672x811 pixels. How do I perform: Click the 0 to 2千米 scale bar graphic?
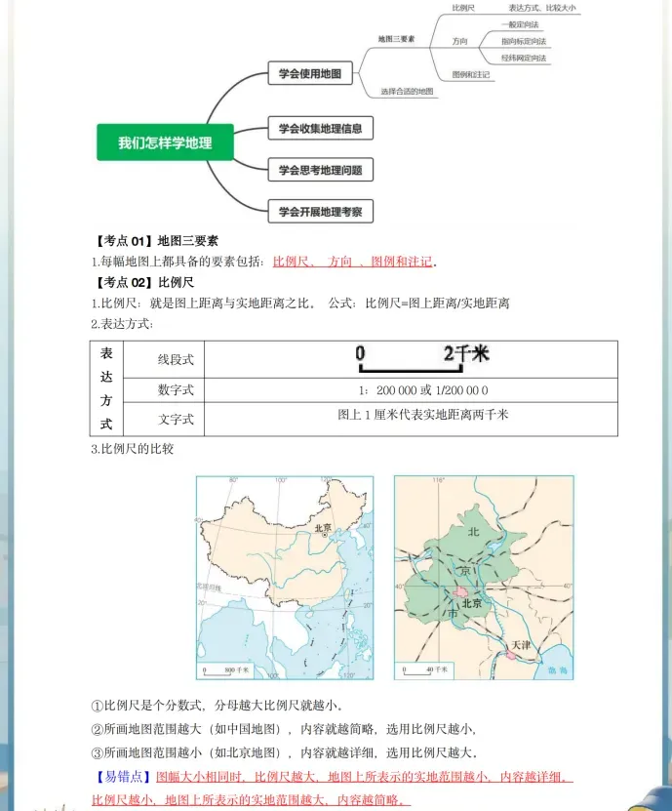point(421,358)
